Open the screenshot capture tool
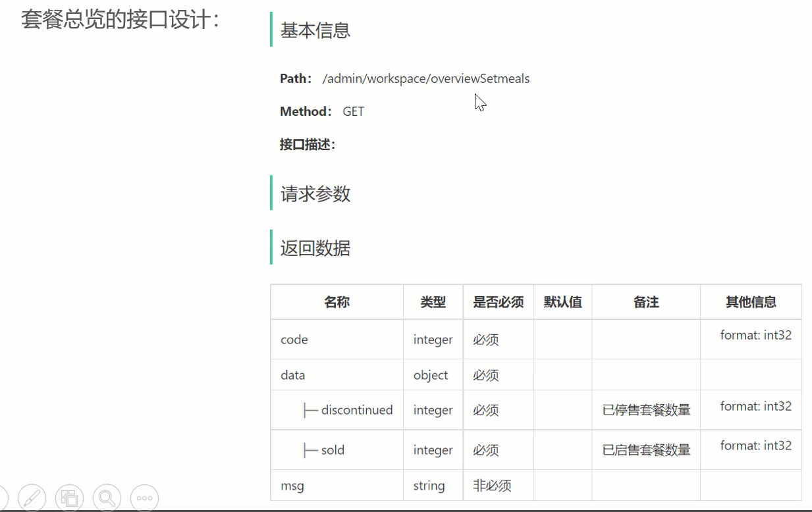The width and height of the screenshot is (812, 512). pos(69,498)
